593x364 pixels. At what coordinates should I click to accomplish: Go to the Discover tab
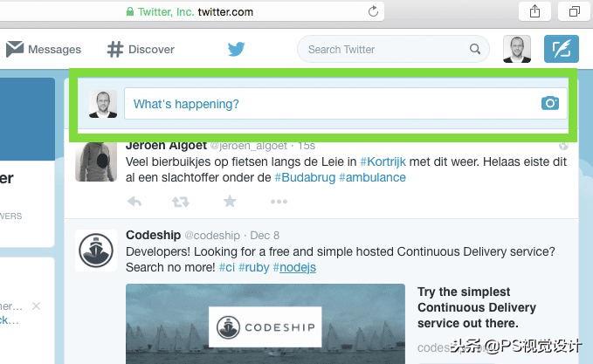pos(141,49)
